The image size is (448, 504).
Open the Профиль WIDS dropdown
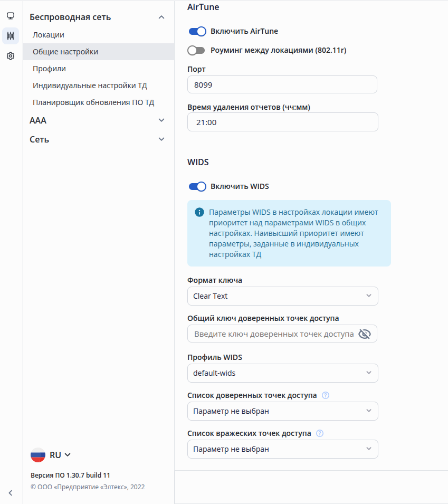point(282,373)
